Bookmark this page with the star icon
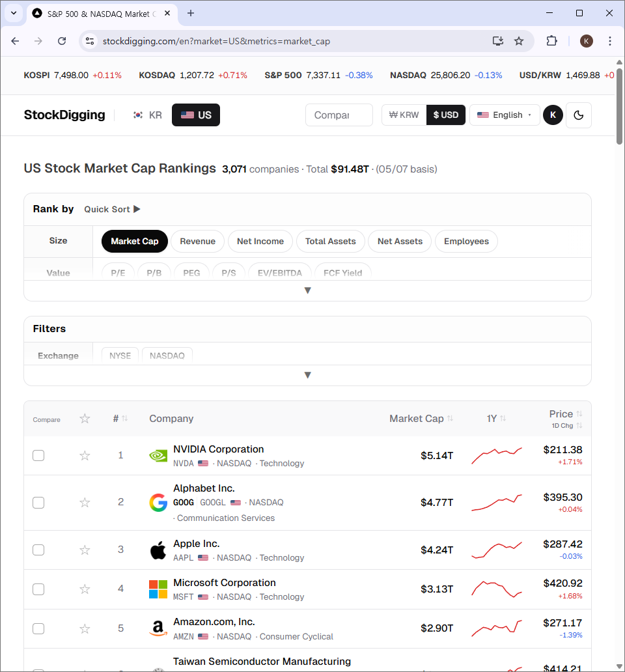625x672 pixels. [519, 41]
